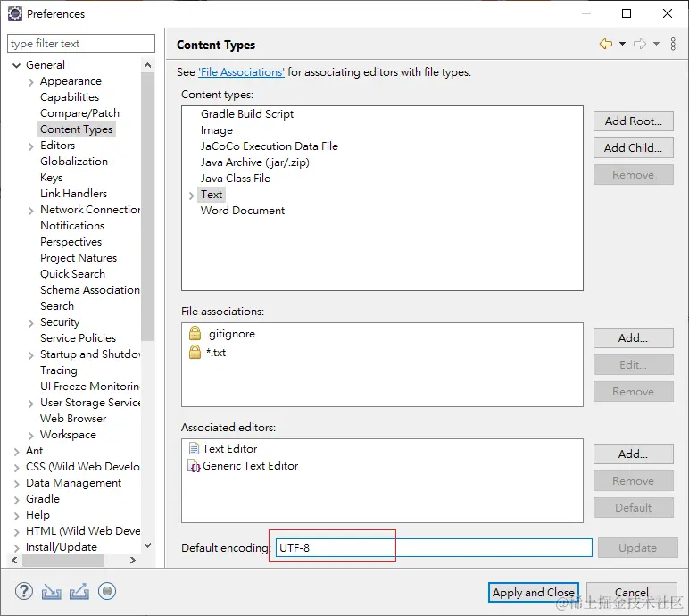Select Java Archive (.jar/.zip) content type
The height and width of the screenshot is (616, 689).
255,162
